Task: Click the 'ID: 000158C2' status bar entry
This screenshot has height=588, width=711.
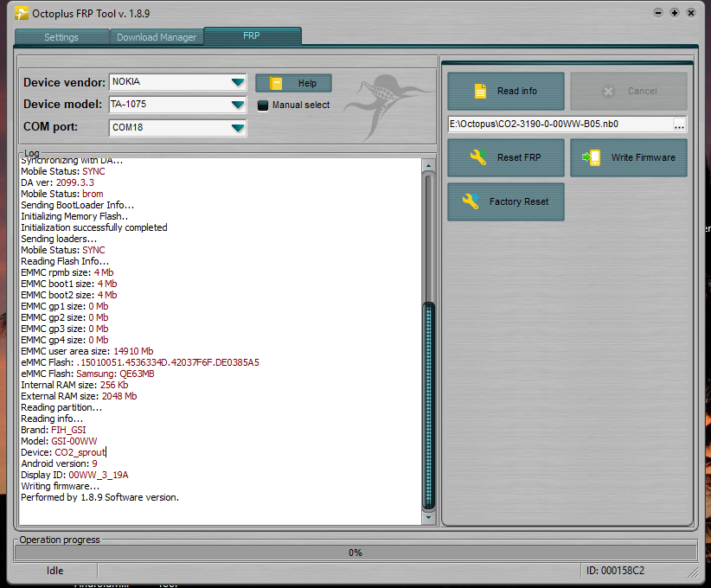Action: [615, 571]
